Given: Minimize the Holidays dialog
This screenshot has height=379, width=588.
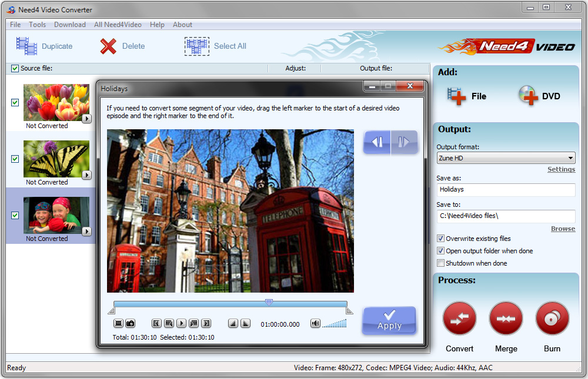Looking at the screenshot, I should coord(372,86).
